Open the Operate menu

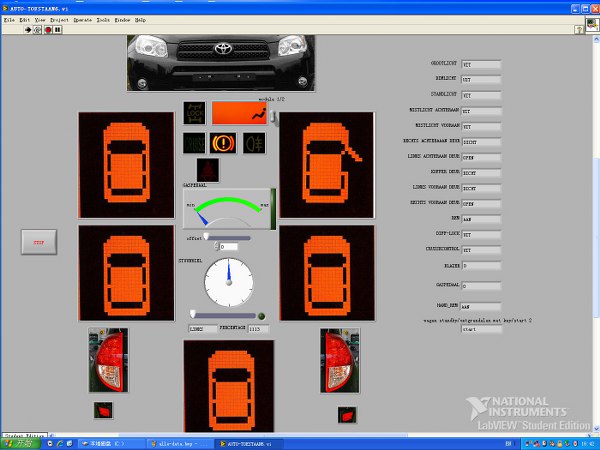pos(82,19)
